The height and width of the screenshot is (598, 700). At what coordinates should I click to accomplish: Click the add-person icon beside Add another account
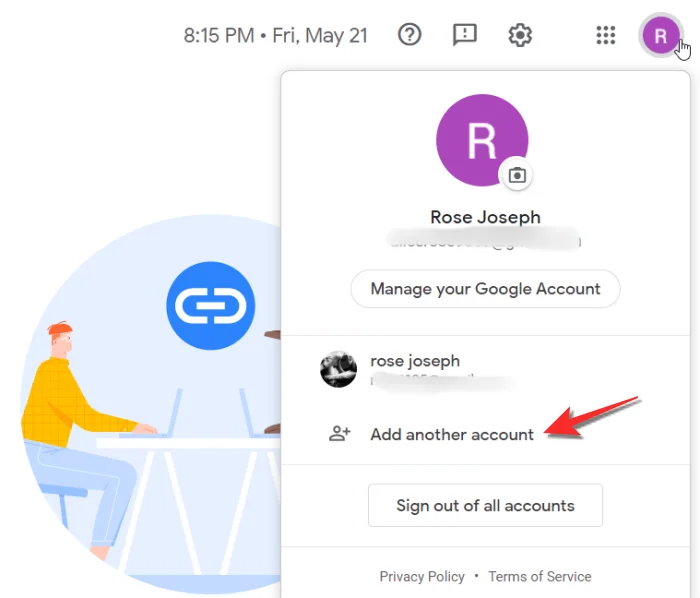pyautogui.click(x=340, y=434)
